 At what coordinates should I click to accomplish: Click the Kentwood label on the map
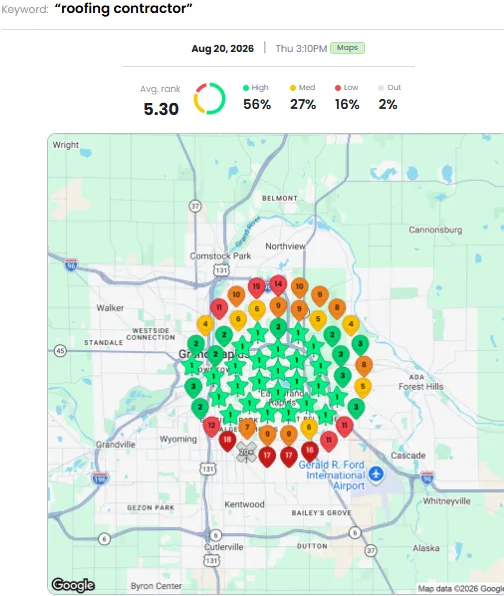pos(244,504)
